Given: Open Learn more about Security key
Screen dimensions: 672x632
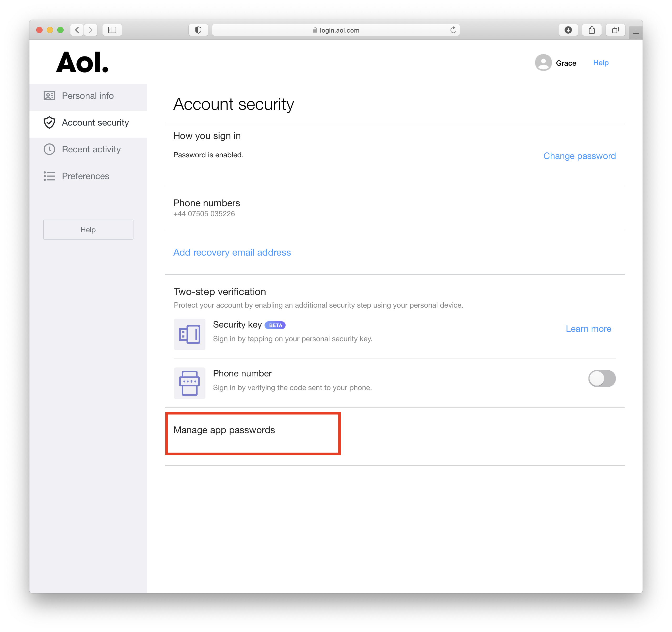Looking at the screenshot, I should (x=588, y=329).
